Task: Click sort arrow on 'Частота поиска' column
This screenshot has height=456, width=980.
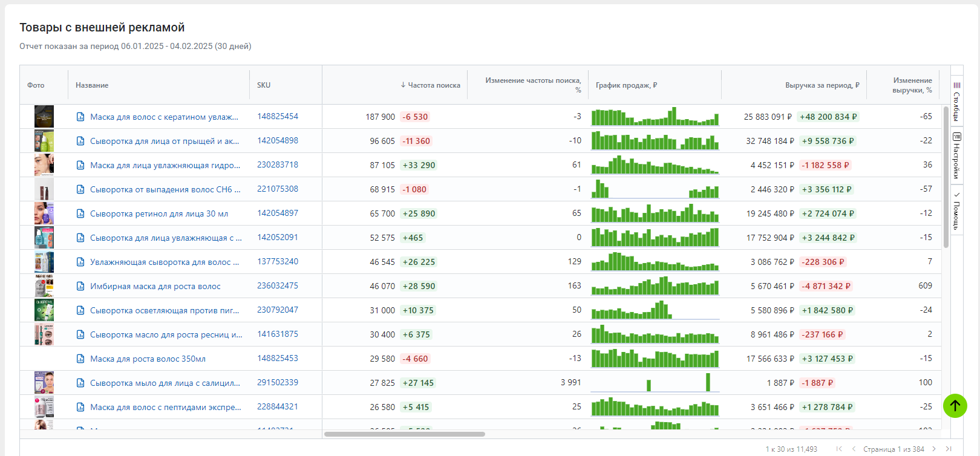Action: (x=403, y=85)
